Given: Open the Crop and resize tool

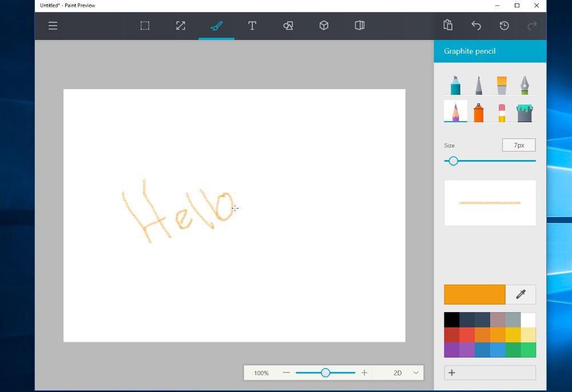Looking at the screenshot, I should pyautogui.click(x=181, y=26).
